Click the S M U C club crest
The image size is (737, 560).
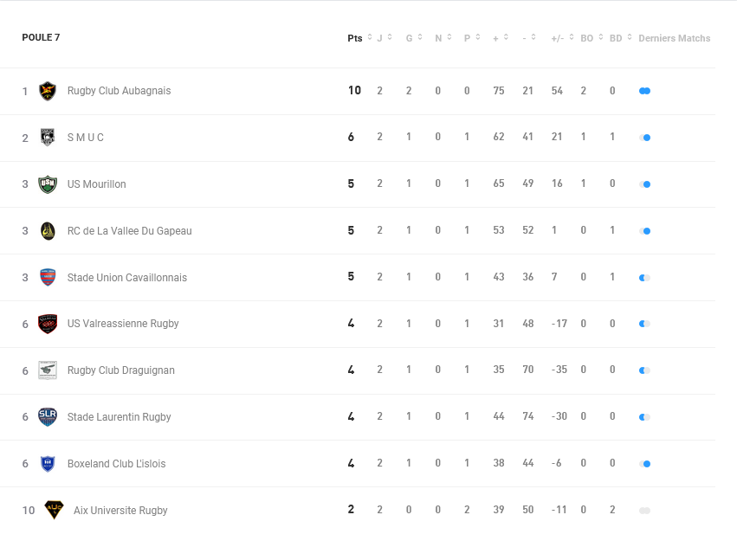point(48,138)
